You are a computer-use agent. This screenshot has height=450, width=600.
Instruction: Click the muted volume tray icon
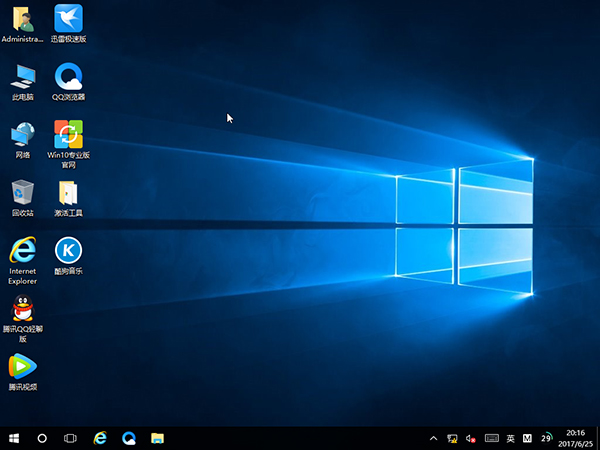tap(471, 438)
